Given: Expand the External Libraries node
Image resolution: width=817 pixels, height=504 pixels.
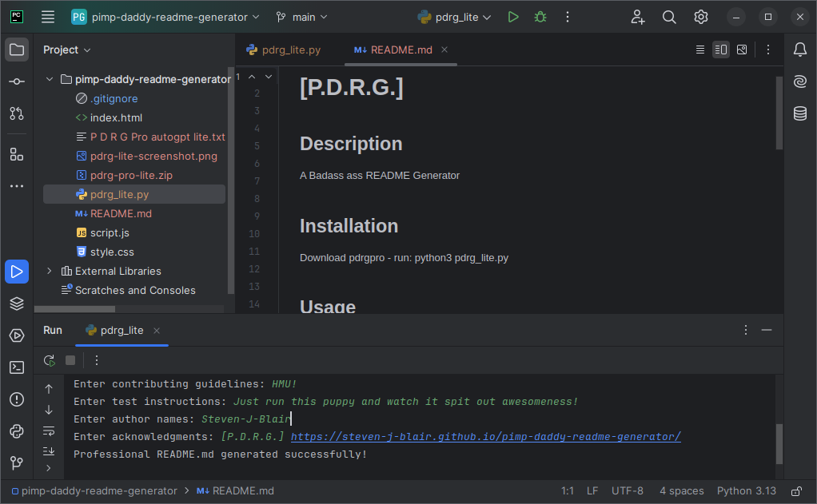Looking at the screenshot, I should click(49, 271).
